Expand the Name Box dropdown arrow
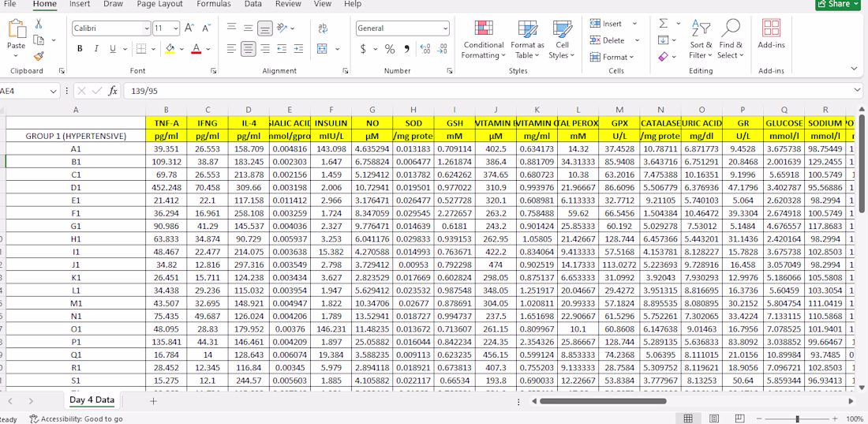This screenshot has height=424, width=868. click(x=54, y=91)
